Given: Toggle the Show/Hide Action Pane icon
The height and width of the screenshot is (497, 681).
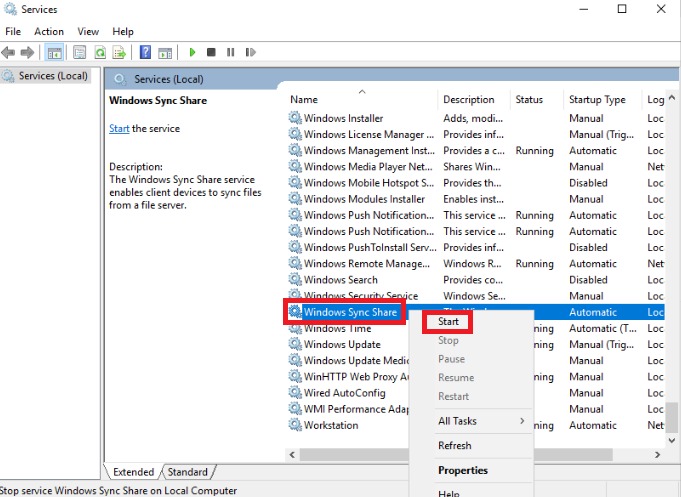Looking at the screenshot, I should point(165,53).
